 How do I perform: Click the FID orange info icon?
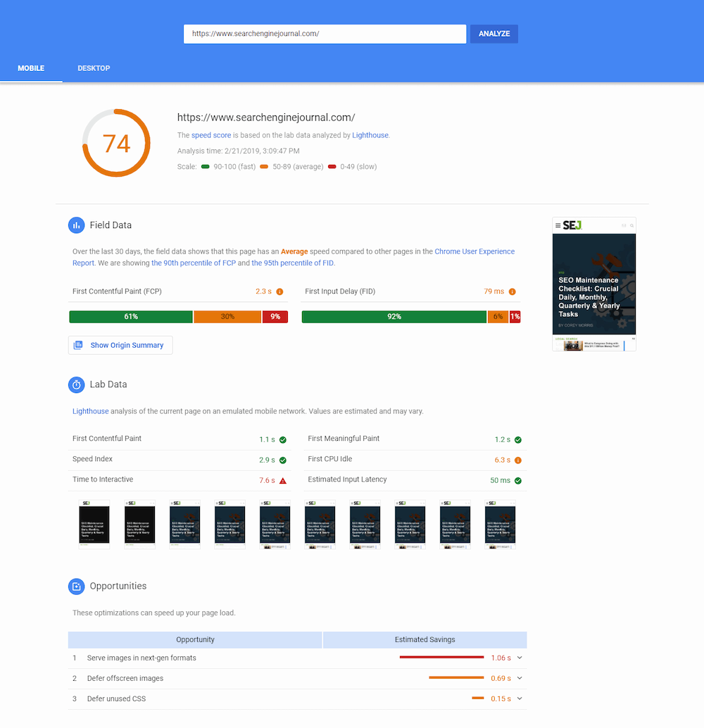pyautogui.click(x=513, y=291)
